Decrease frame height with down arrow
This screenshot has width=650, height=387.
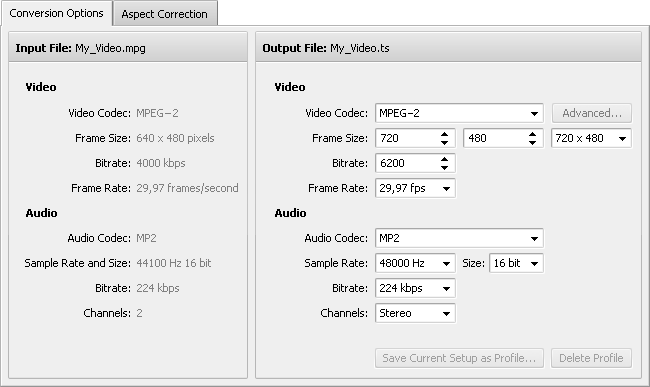532,143
